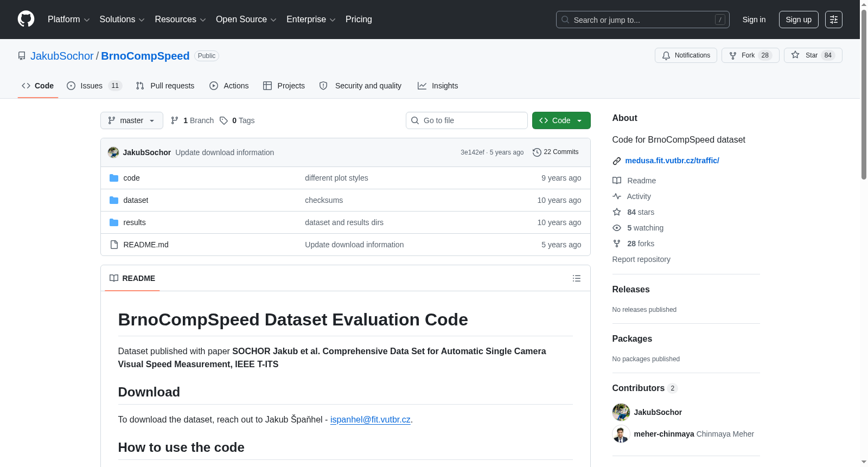The image size is (868, 467).
Task: Click the bell icon in Notifications button
Action: coord(666,55)
